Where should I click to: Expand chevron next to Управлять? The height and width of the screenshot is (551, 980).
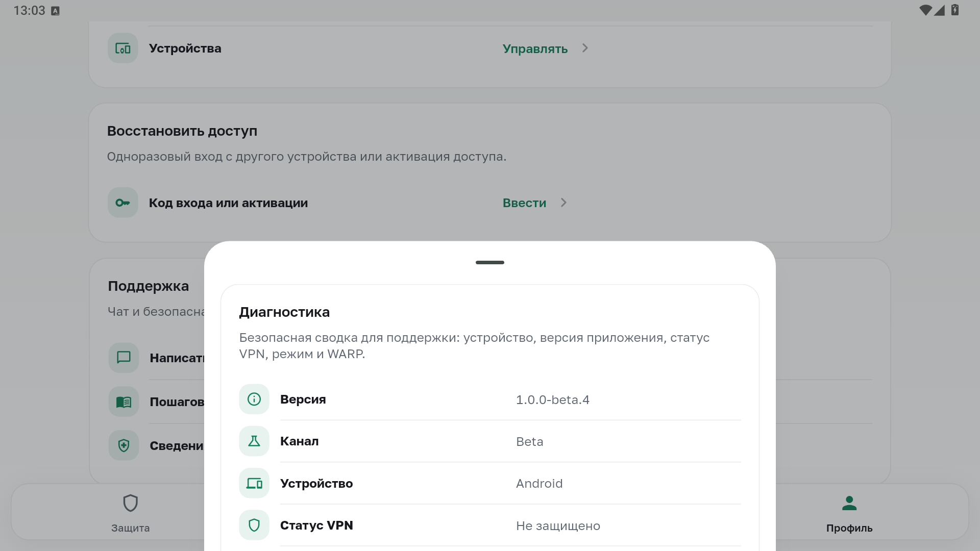pyautogui.click(x=585, y=48)
